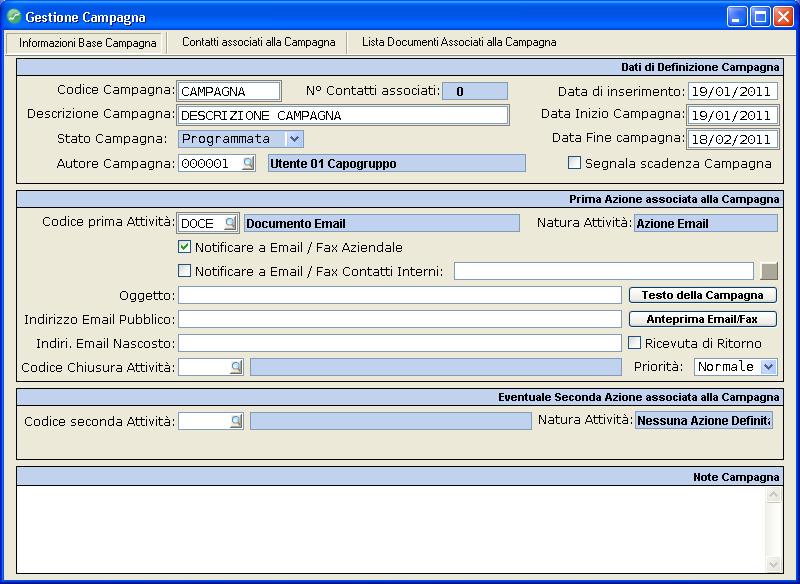Click scroll down arrow in Note Campagna
Screen dimensions: 800x584
point(773,564)
